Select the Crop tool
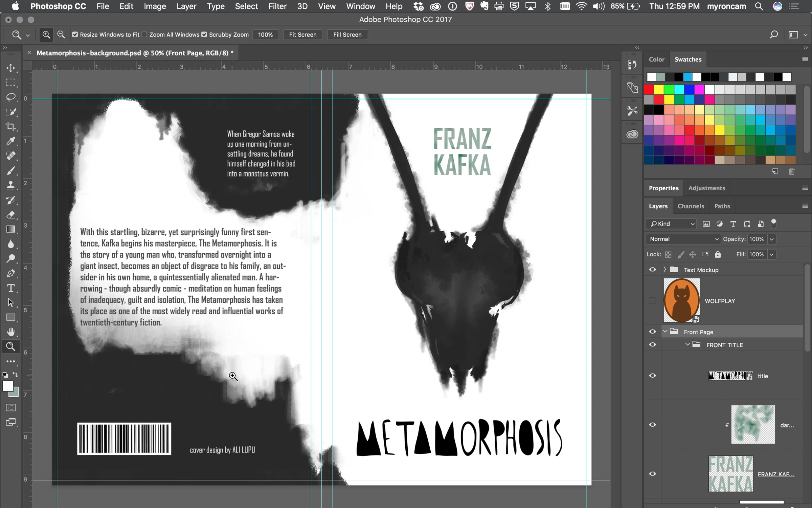This screenshot has width=812, height=508. point(11,127)
